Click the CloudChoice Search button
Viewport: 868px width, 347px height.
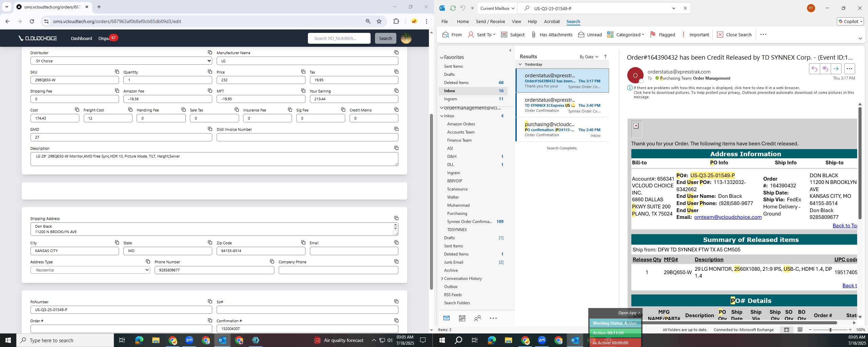pyautogui.click(x=386, y=38)
